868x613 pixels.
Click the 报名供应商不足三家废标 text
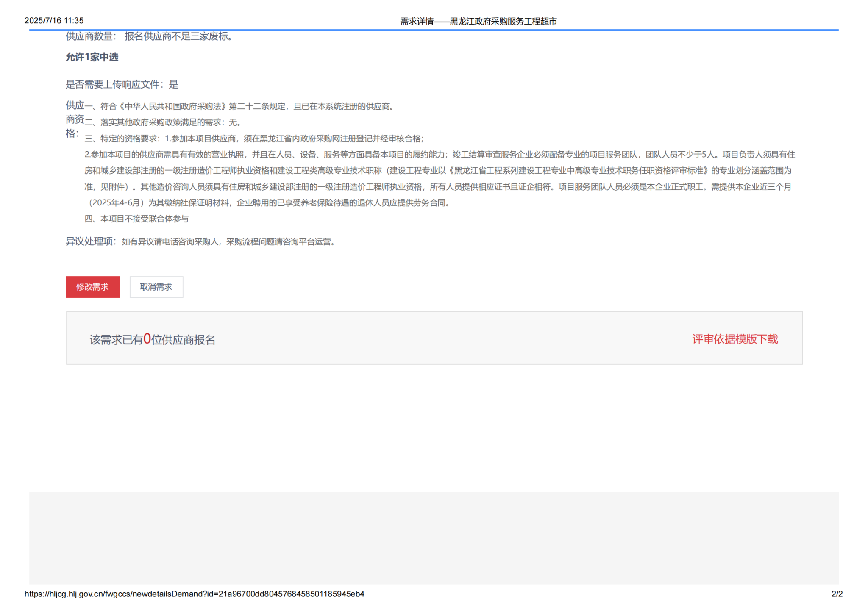178,36
